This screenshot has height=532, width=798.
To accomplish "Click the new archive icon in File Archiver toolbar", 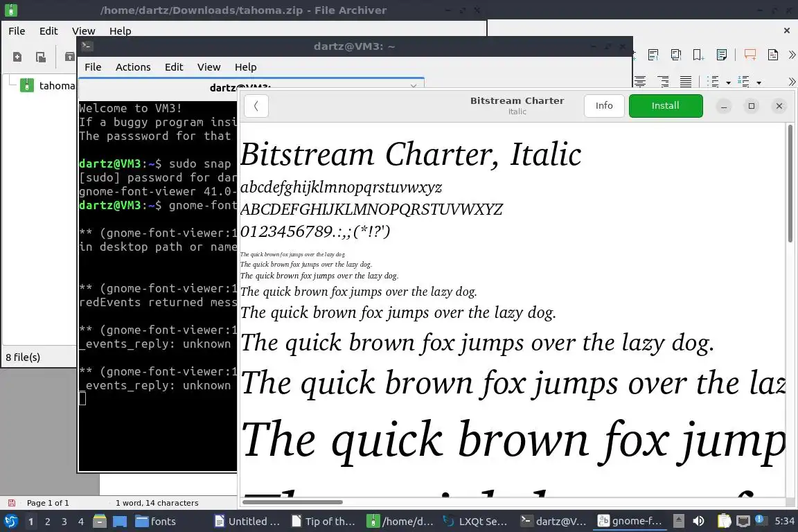I will coord(17,57).
